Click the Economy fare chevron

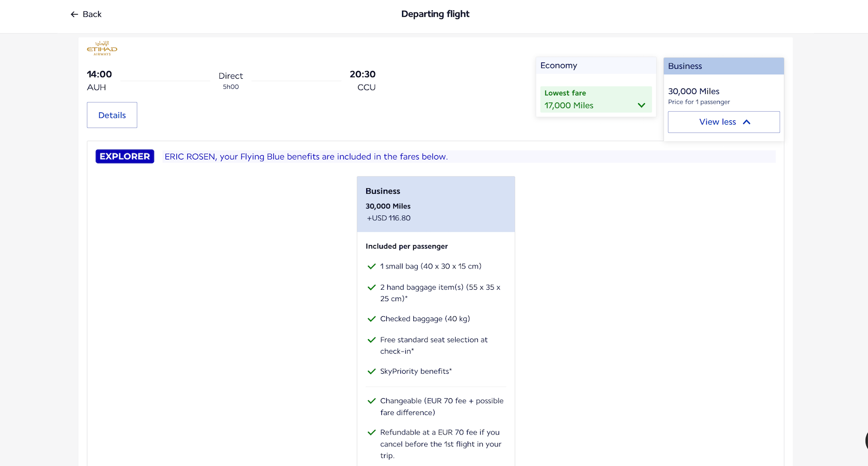pos(641,105)
